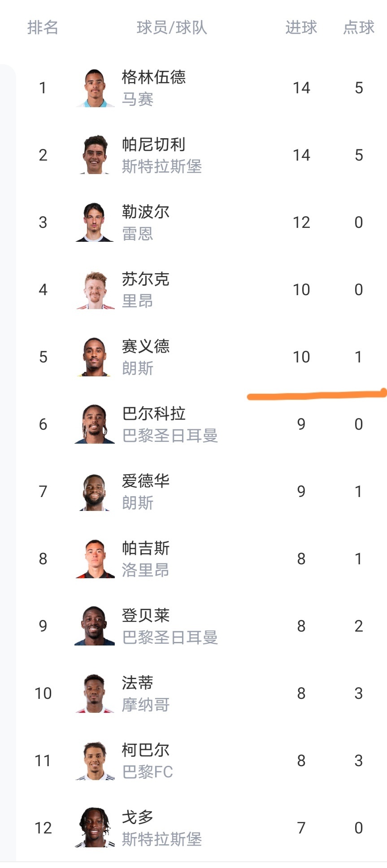
Task: Select the avatar beside 苏尔克
Action: pyautogui.click(x=95, y=290)
